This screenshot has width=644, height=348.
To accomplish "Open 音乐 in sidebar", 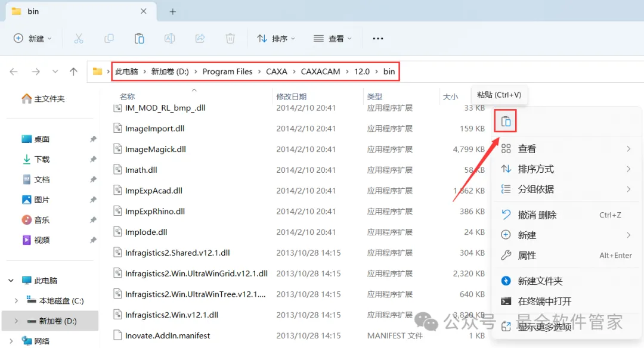I will click(36, 220).
